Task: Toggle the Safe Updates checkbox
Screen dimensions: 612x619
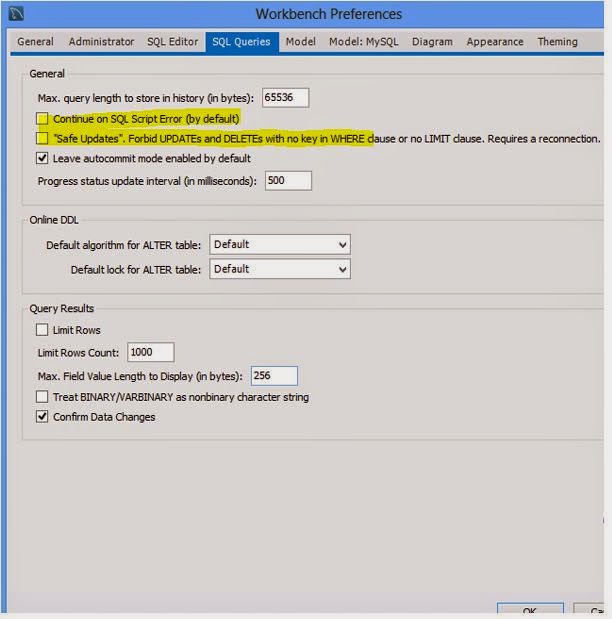Action: click(x=42, y=138)
